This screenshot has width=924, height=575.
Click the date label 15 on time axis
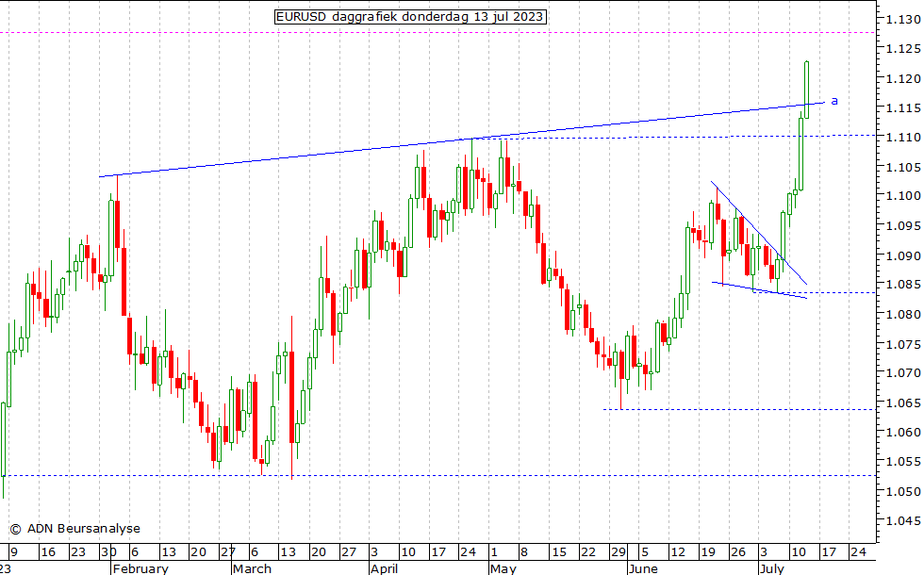558,552
